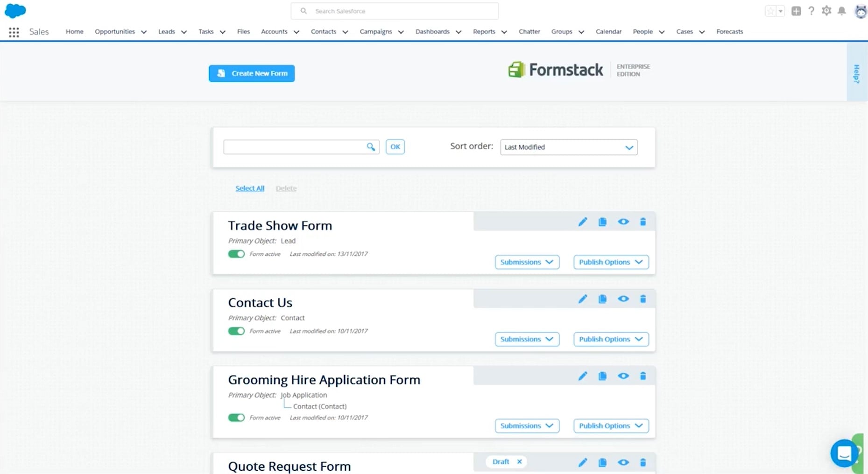Viewport: 868px width, 474px height.
Task: Open Submissions dropdown for Trade Show Form
Action: coord(527,262)
